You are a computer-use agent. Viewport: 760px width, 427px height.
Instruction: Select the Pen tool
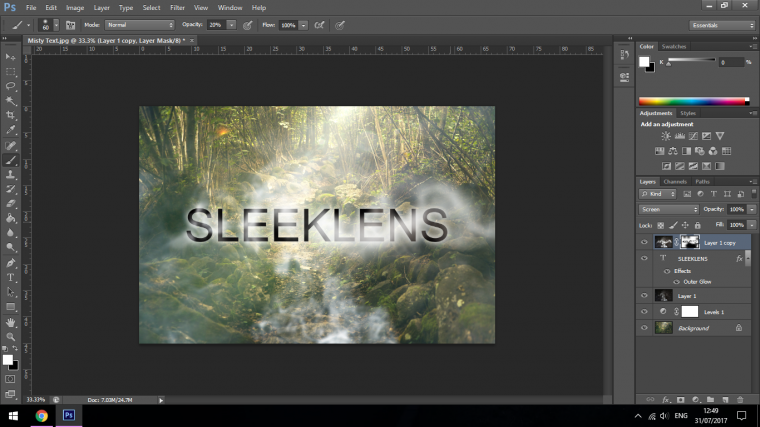point(10,263)
